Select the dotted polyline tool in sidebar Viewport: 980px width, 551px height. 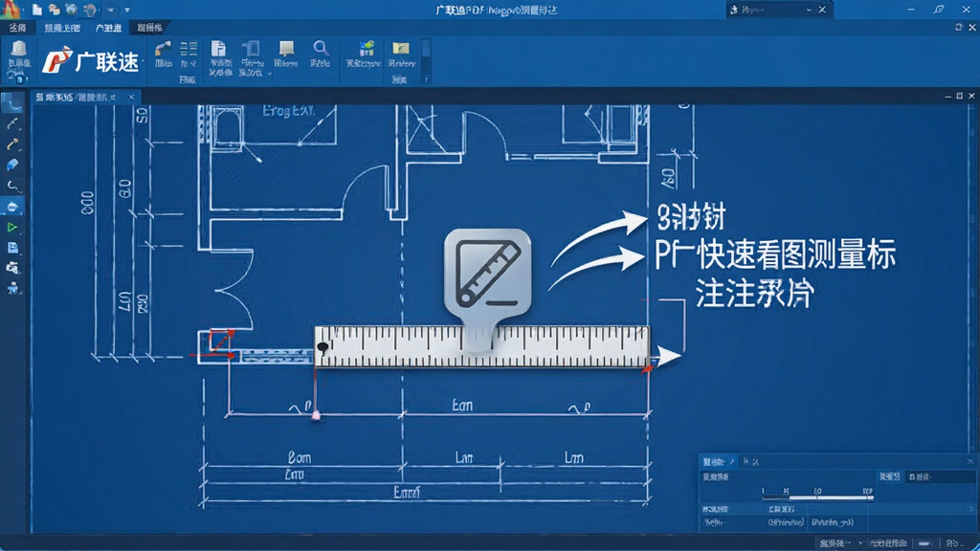tap(12, 123)
